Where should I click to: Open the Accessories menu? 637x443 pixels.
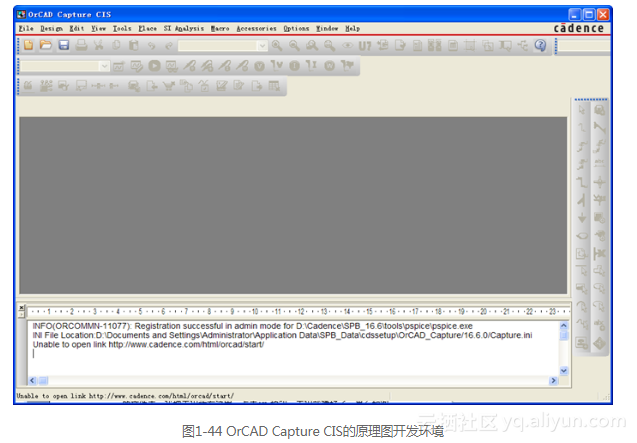(256, 28)
